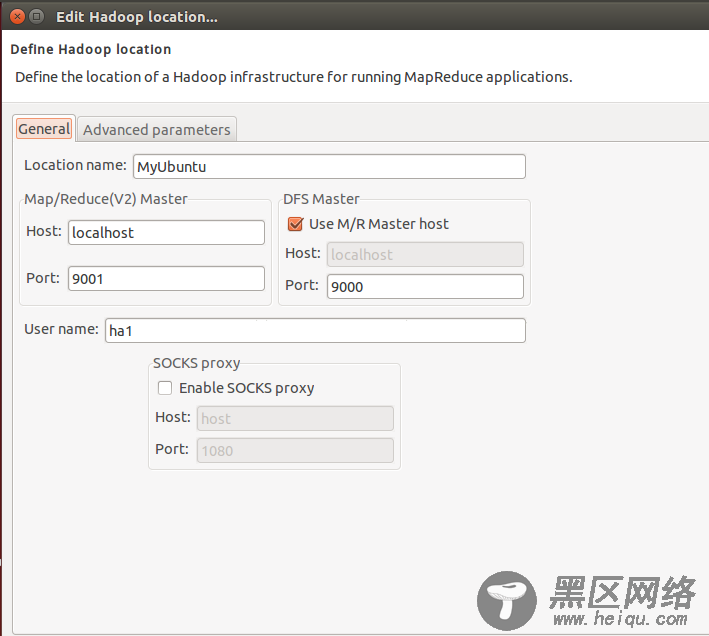709x636 pixels.
Task: Click the 'Location name:' label
Action: (75, 165)
